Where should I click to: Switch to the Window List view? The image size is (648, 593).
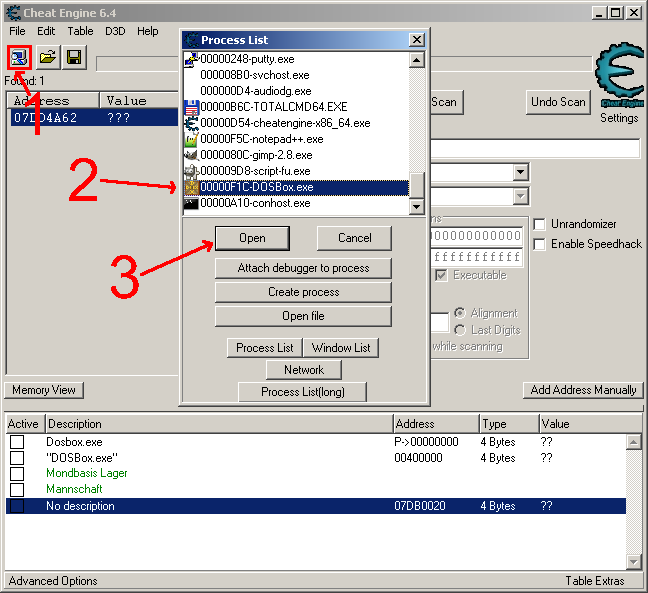click(341, 348)
